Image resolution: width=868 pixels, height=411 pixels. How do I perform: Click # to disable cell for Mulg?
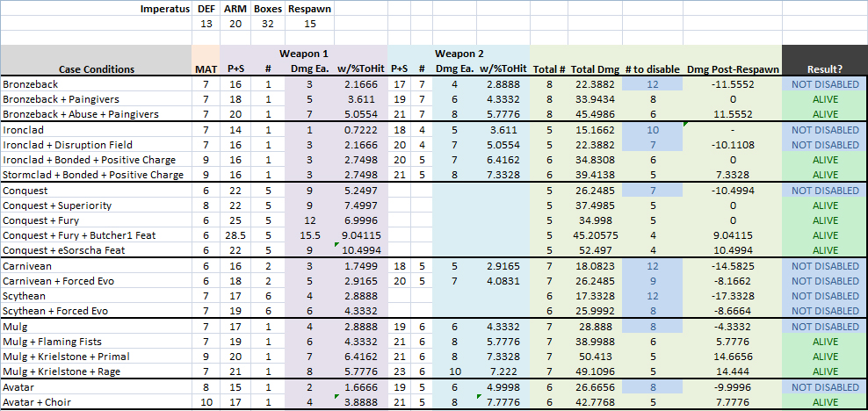[x=652, y=327]
